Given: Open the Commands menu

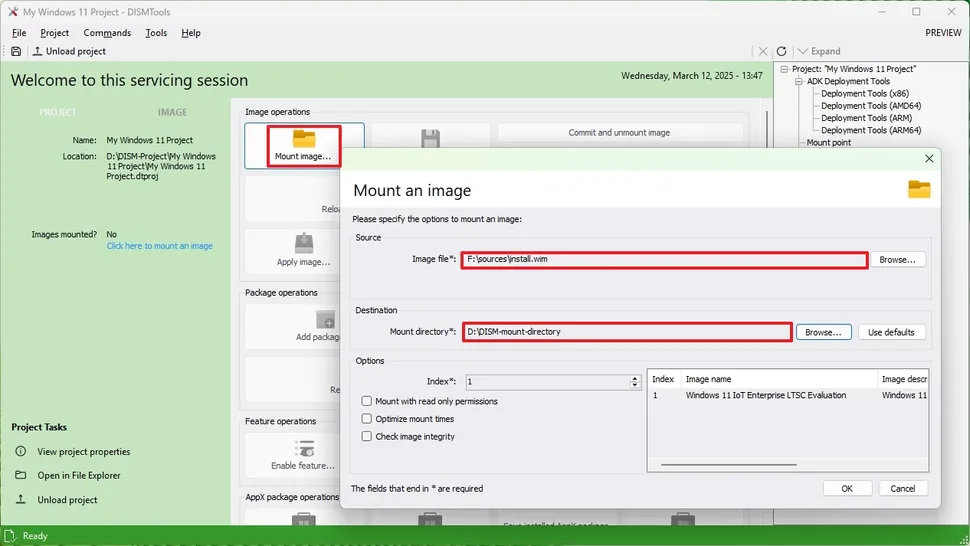Looking at the screenshot, I should pyautogui.click(x=107, y=33).
